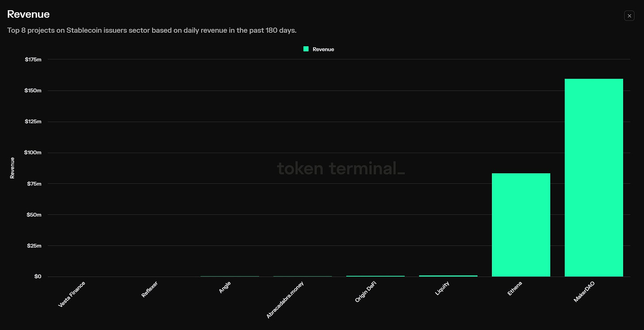Click the Liquity label
Image resolution: width=644 pixels, height=330 pixels.
(x=442, y=289)
